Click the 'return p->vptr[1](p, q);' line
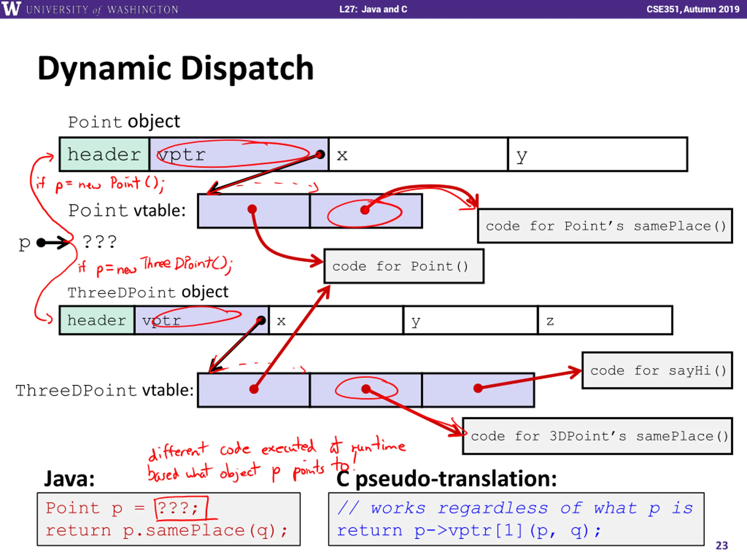This screenshot has width=747, height=560. tap(469, 531)
